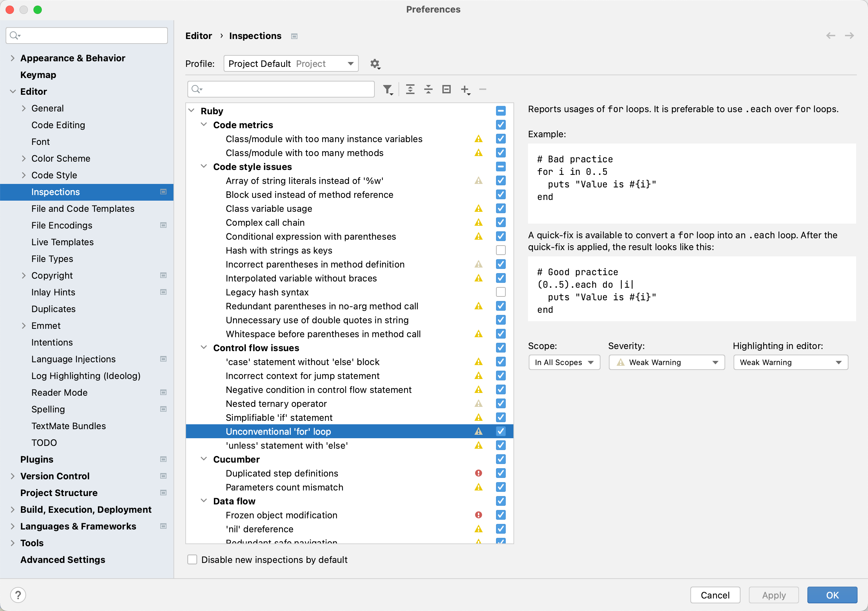868x611 pixels.
Task: Type in the inspections search field
Action: pyautogui.click(x=280, y=89)
